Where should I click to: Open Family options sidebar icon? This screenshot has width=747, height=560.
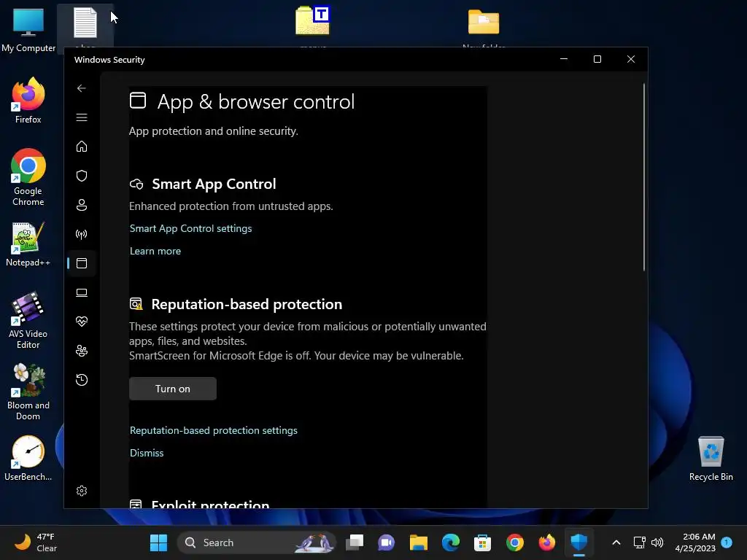(x=82, y=351)
